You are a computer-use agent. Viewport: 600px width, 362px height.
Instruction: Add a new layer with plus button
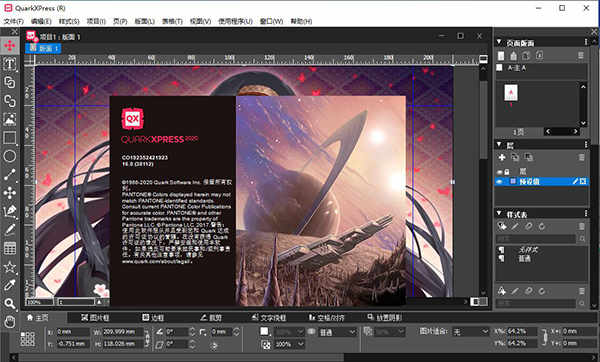tap(502, 157)
